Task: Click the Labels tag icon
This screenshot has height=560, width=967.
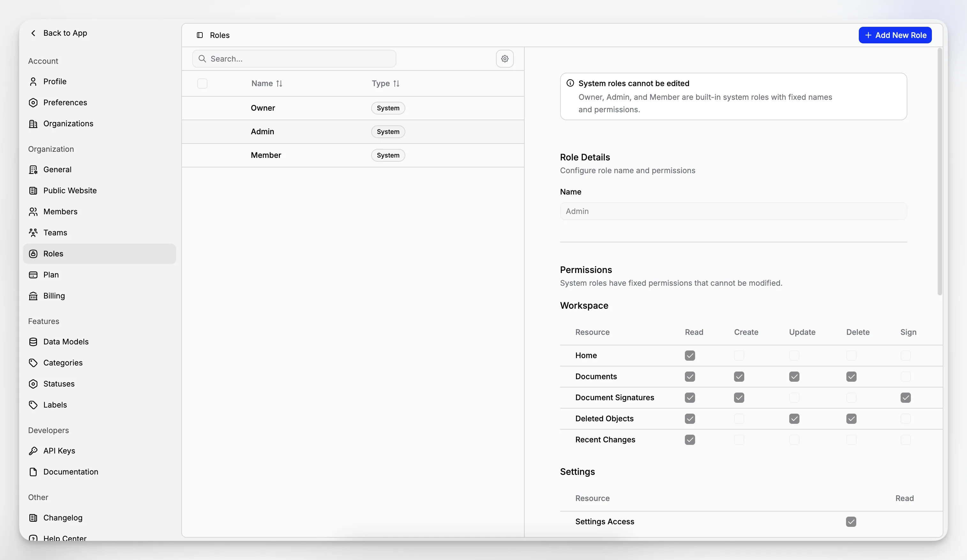Action: pyautogui.click(x=34, y=405)
